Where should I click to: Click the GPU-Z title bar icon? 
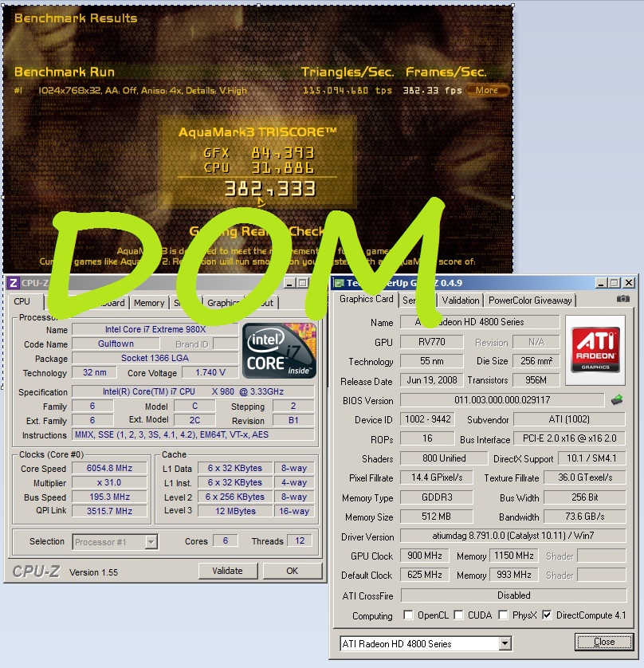(x=339, y=283)
